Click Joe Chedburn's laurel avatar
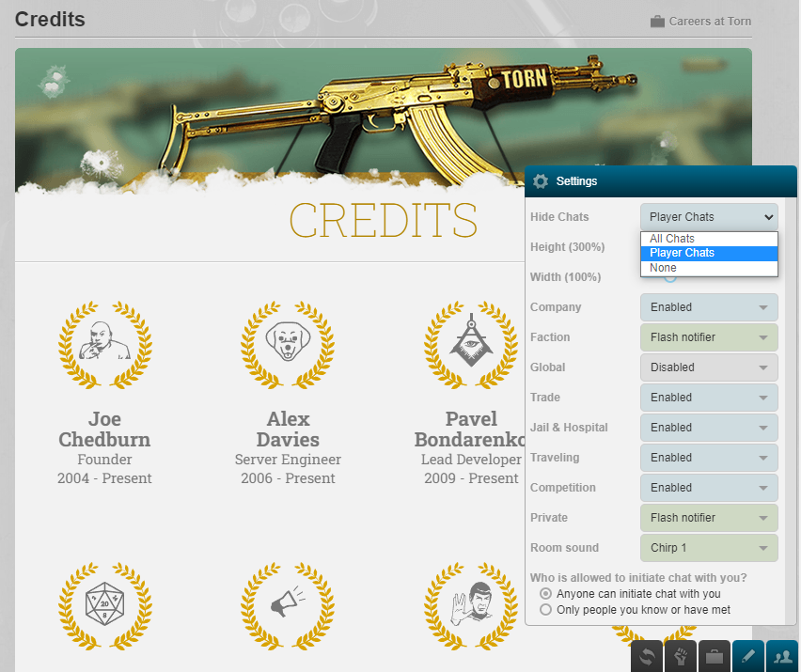Viewport: 801px width, 672px height. pyautogui.click(x=104, y=345)
